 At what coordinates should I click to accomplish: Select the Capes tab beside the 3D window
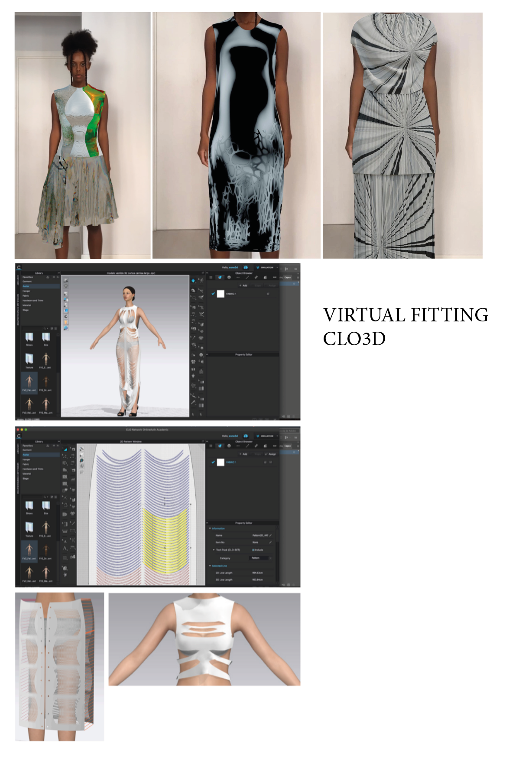(288, 277)
